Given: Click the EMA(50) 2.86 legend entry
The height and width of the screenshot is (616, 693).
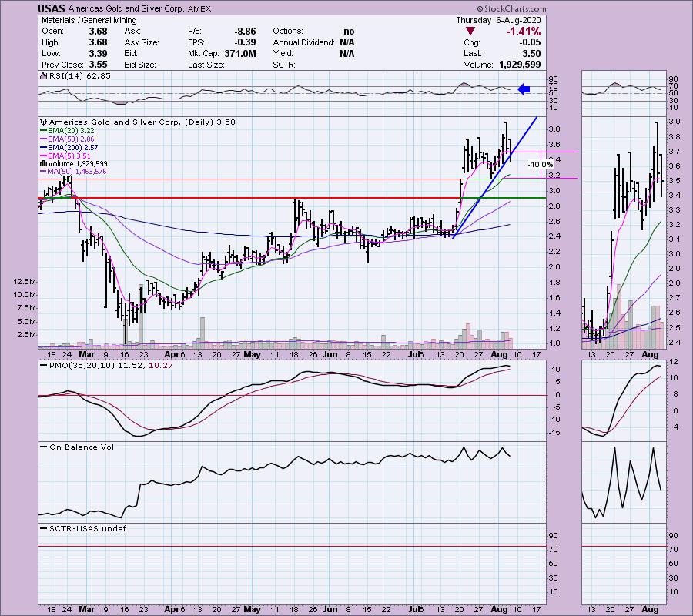Looking at the screenshot, I should tap(71, 139).
